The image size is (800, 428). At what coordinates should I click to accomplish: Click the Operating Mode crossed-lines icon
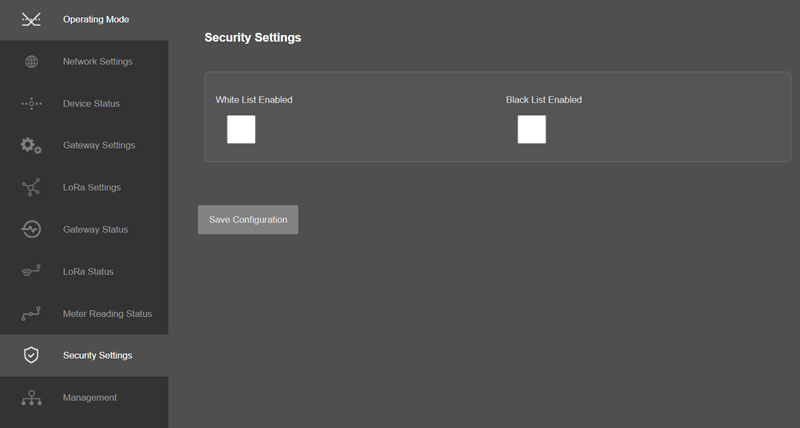(31, 19)
